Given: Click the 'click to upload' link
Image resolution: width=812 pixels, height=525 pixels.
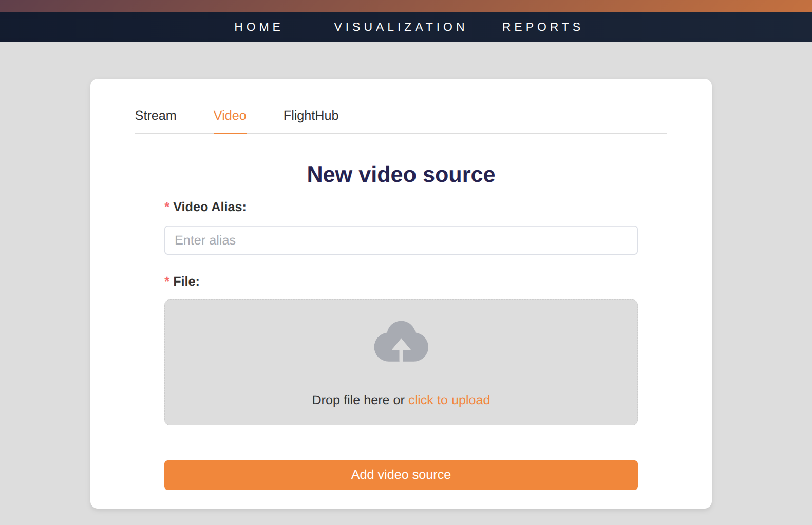Looking at the screenshot, I should 448,400.
